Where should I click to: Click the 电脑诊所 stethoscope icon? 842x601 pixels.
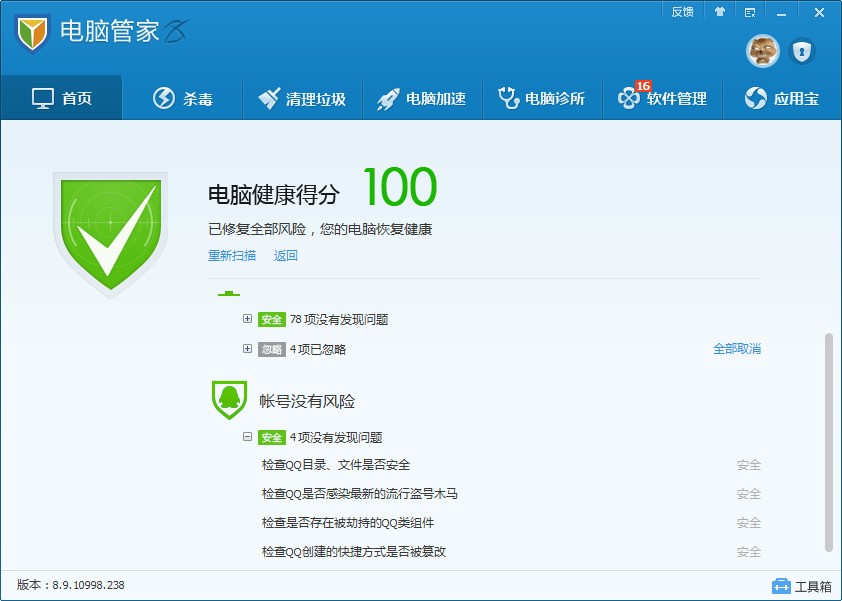click(x=509, y=98)
